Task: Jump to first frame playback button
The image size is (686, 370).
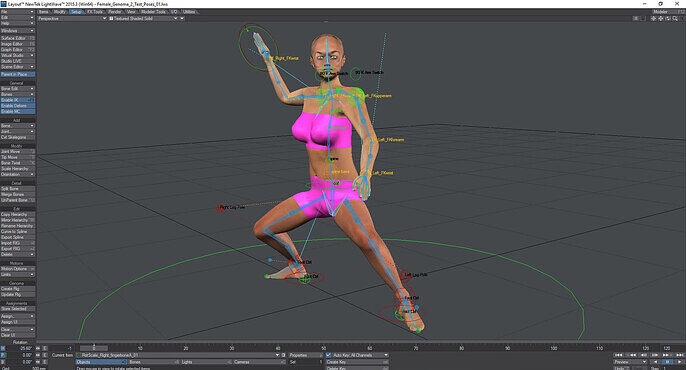Action: (619, 355)
